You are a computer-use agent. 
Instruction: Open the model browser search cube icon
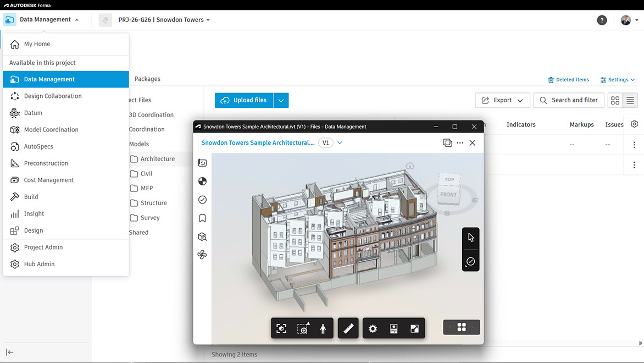pyautogui.click(x=202, y=237)
